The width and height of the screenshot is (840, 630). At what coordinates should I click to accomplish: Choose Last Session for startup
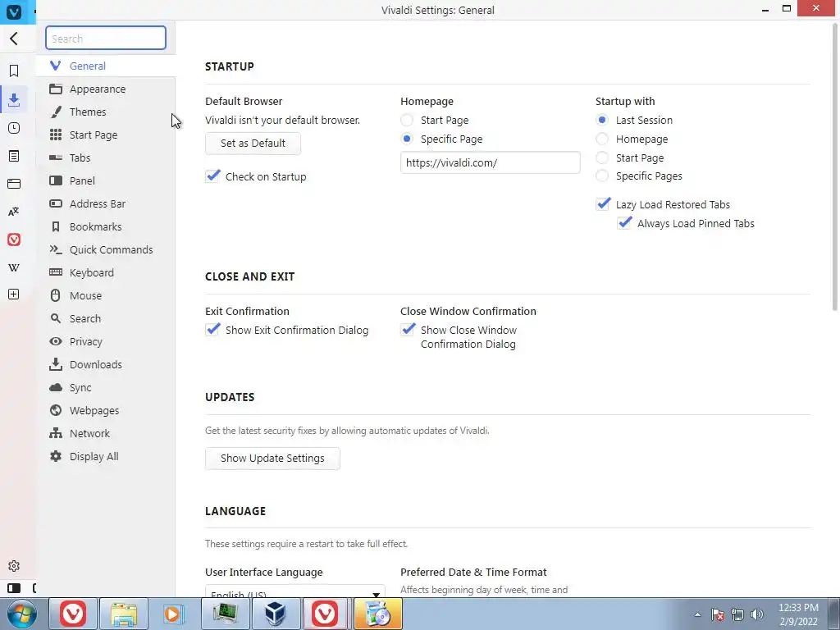click(602, 120)
